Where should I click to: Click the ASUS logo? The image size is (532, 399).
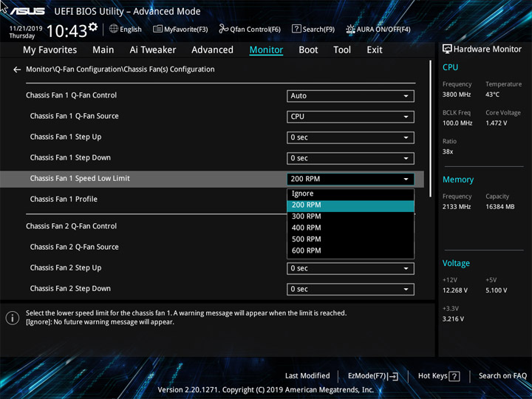point(28,11)
